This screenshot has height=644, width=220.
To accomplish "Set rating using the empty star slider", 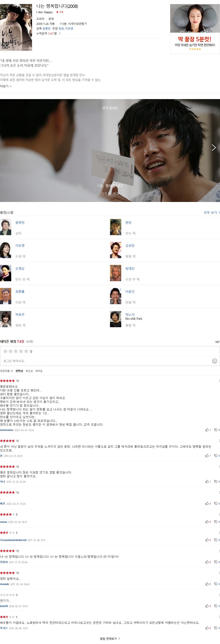I will [16, 351].
